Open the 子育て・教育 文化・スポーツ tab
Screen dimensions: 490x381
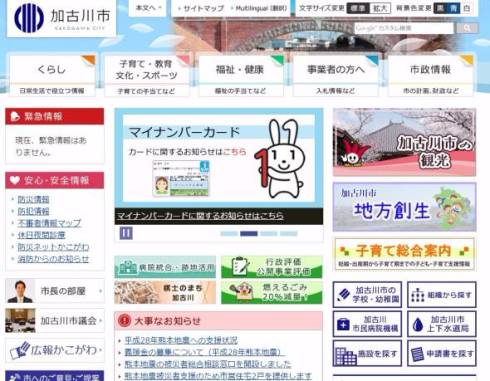point(147,76)
